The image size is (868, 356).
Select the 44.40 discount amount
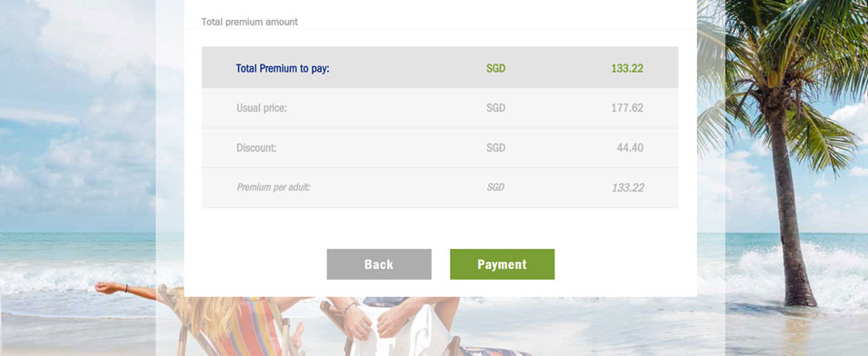[630, 148]
